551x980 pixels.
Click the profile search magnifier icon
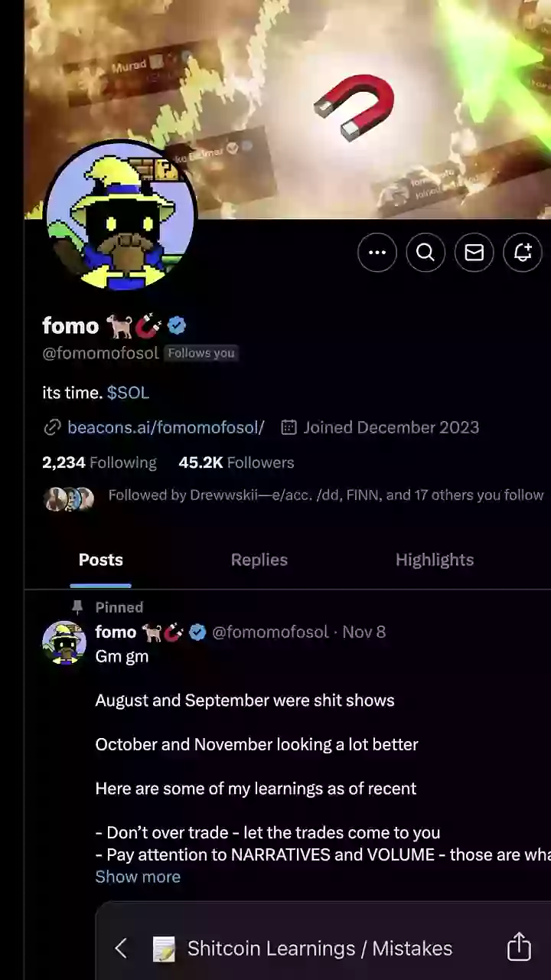(x=425, y=253)
